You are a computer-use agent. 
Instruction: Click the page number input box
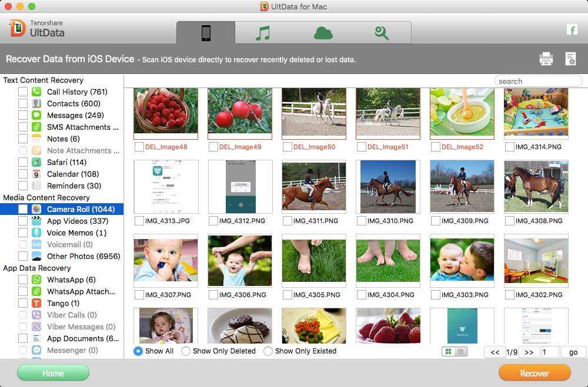(x=550, y=352)
